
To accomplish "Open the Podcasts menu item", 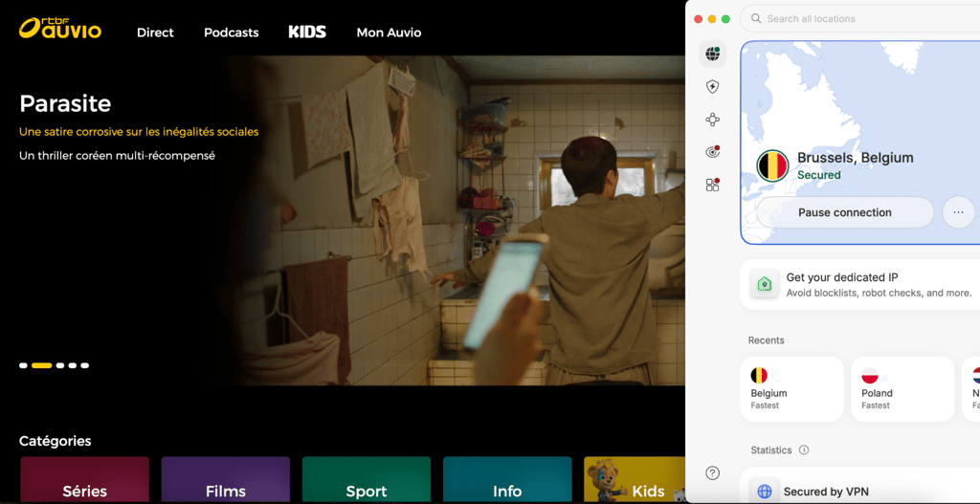I will tap(232, 33).
